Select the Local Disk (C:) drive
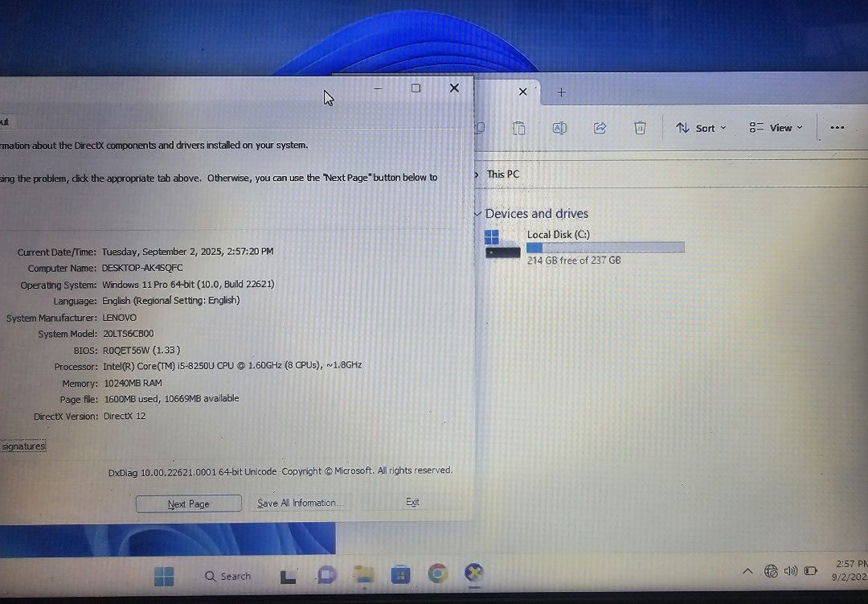The width and height of the screenshot is (868, 604). coord(584,247)
